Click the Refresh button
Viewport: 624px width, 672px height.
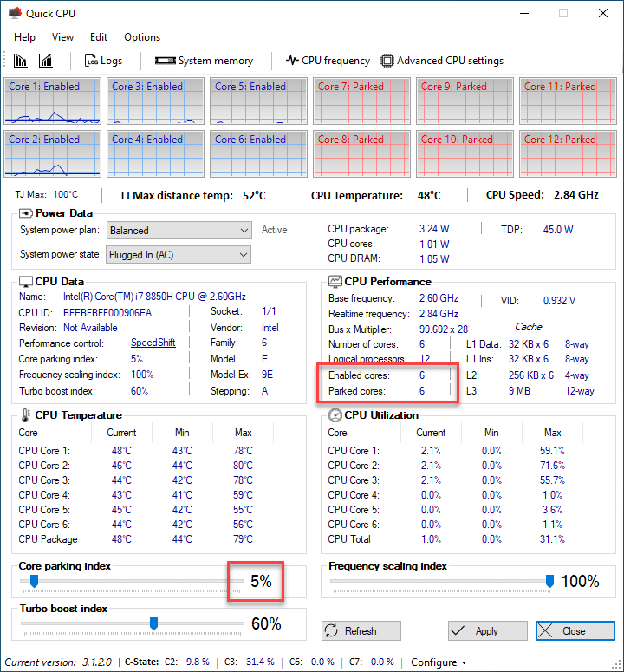pos(361,631)
